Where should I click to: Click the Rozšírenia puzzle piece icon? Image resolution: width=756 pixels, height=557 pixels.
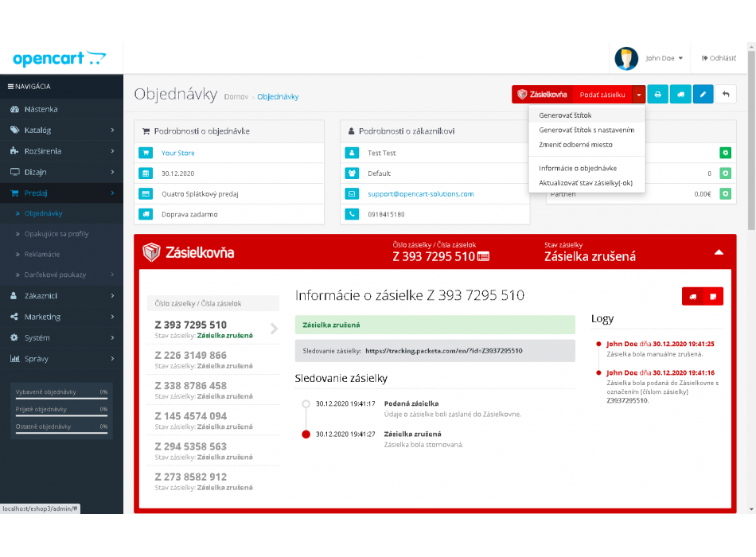14,151
